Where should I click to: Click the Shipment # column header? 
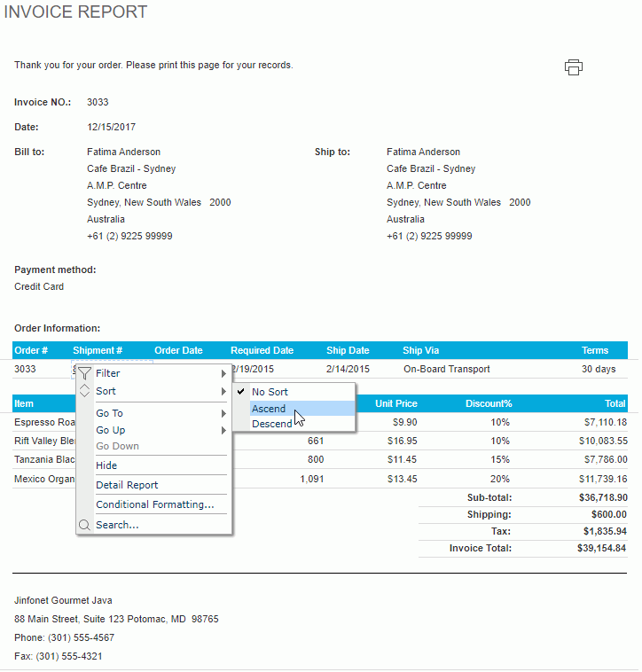[98, 350]
